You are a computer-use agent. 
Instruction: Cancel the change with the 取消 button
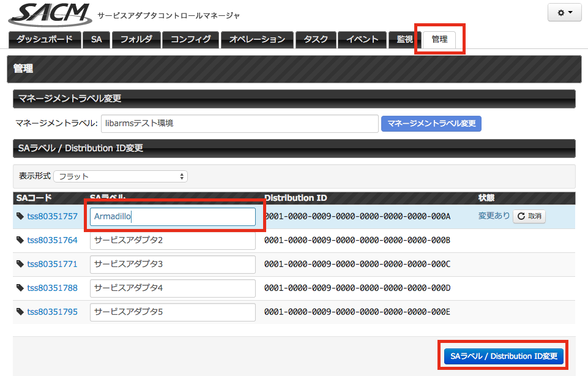(x=529, y=216)
